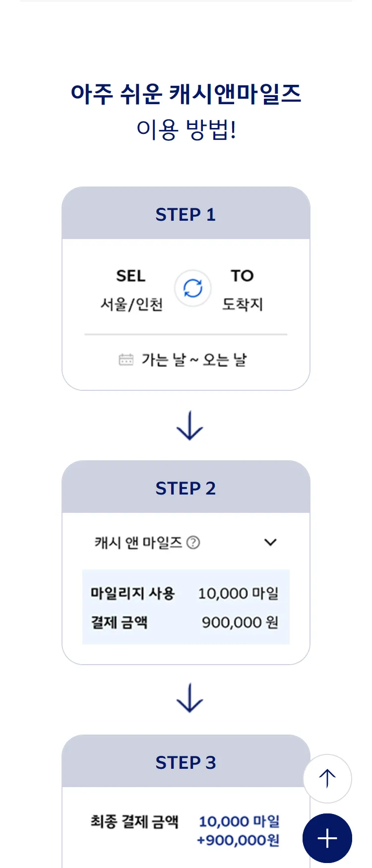Open the floating plus menu button

(x=327, y=838)
